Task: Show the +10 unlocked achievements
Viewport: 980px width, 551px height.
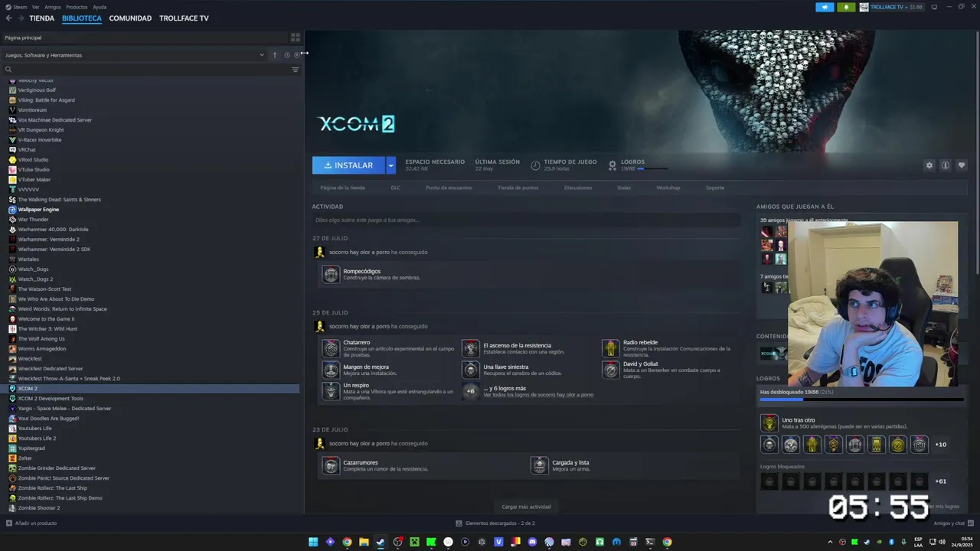Action: coord(941,445)
